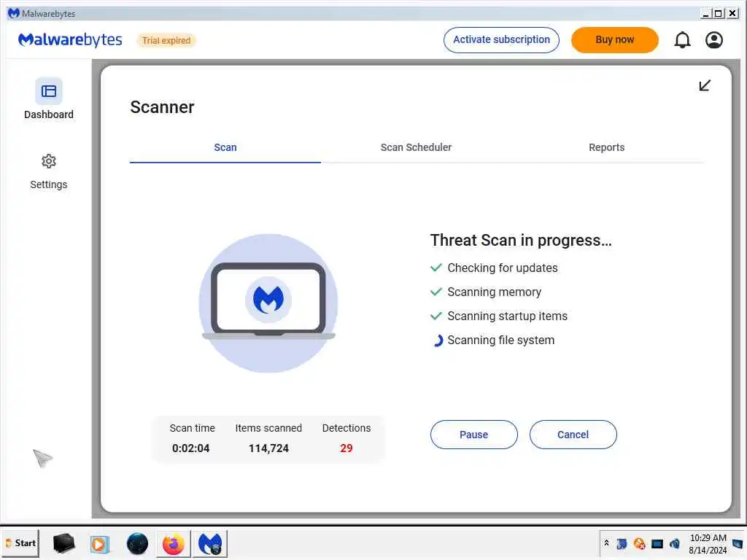The width and height of the screenshot is (747, 560).
Task: Click Malwarebytes taskbar icon
Action: [x=210, y=543]
